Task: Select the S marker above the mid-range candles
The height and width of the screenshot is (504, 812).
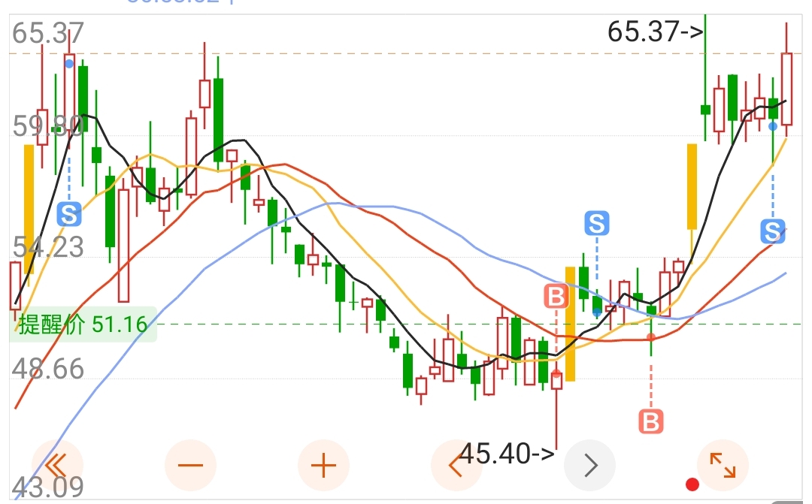Action: (x=596, y=224)
